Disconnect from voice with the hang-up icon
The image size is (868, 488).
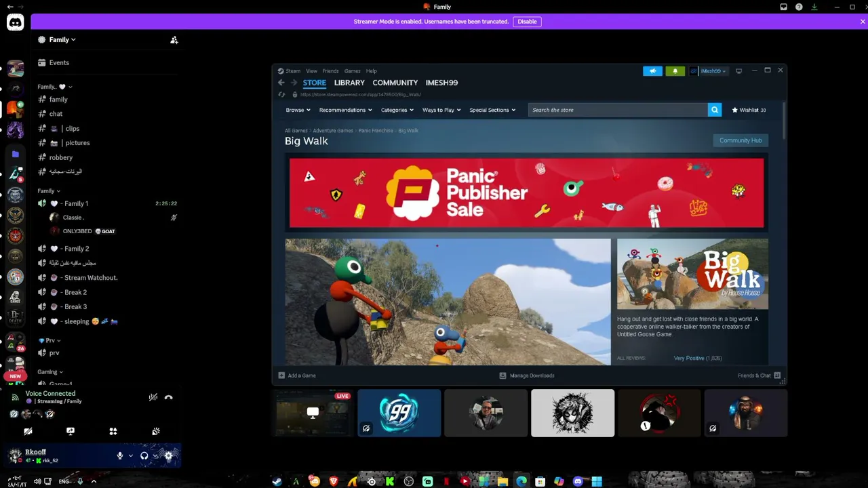pyautogui.click(x=169, y=397)
